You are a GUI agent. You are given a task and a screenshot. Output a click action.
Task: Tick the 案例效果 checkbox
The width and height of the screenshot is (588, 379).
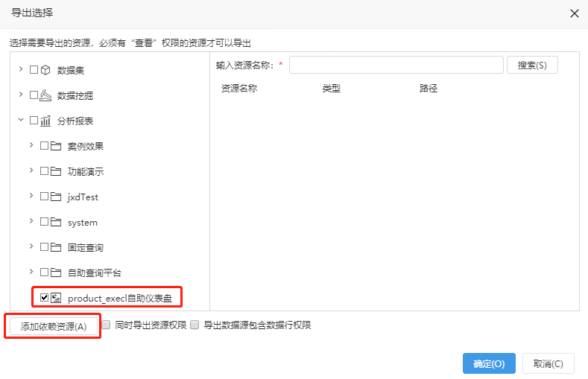44,146
